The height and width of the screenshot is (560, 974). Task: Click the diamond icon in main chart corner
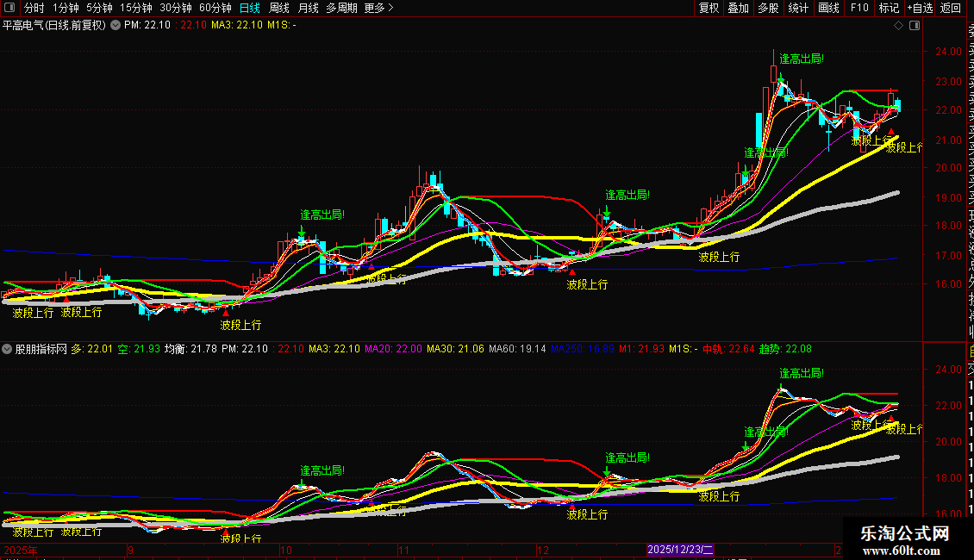tap(898, 26)
